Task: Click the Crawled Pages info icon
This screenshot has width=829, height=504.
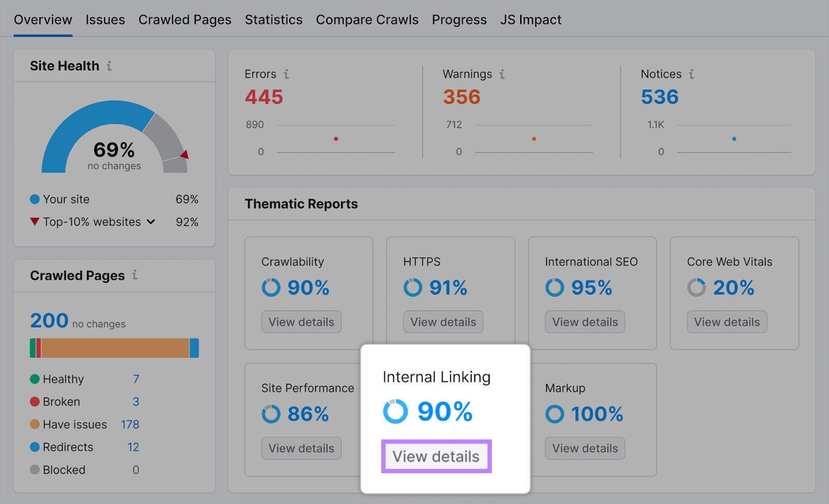Action: (x=134, y=276)
